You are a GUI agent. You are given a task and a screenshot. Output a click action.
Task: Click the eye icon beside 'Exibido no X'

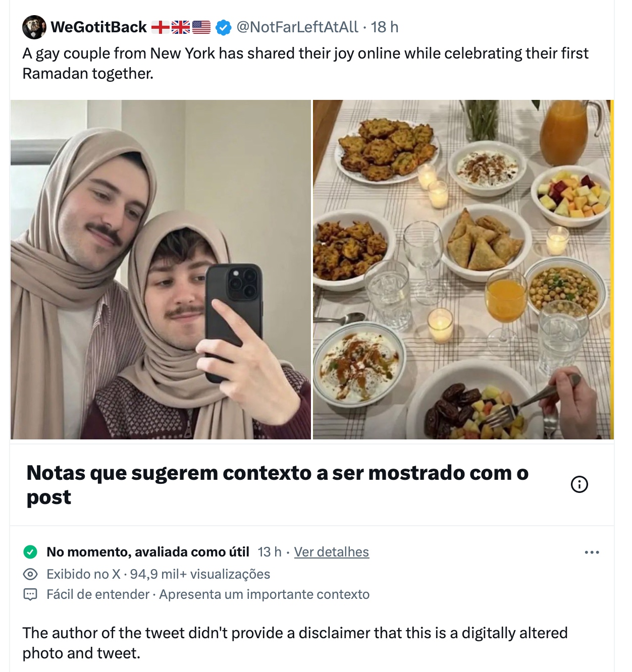(30, 574)
